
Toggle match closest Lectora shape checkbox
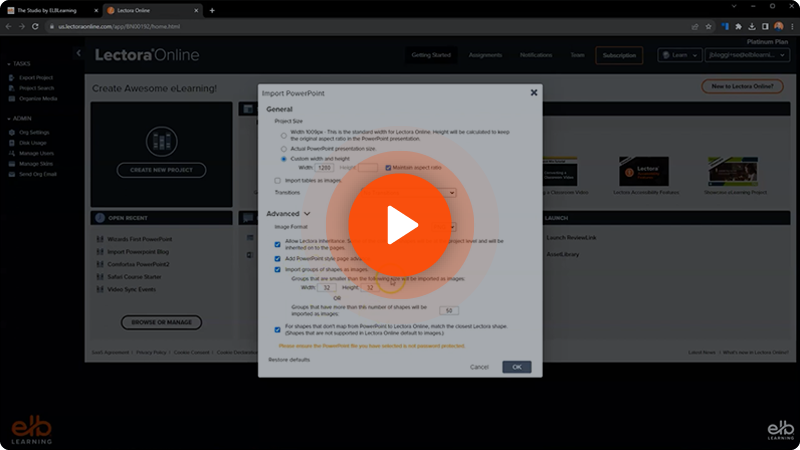278,330
